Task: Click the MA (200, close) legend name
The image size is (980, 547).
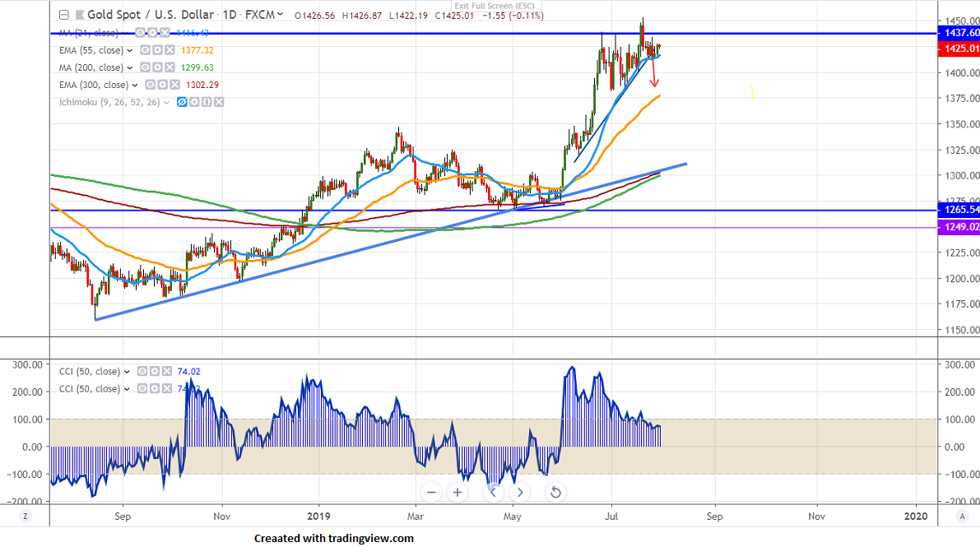Action: tap(91, 67)
